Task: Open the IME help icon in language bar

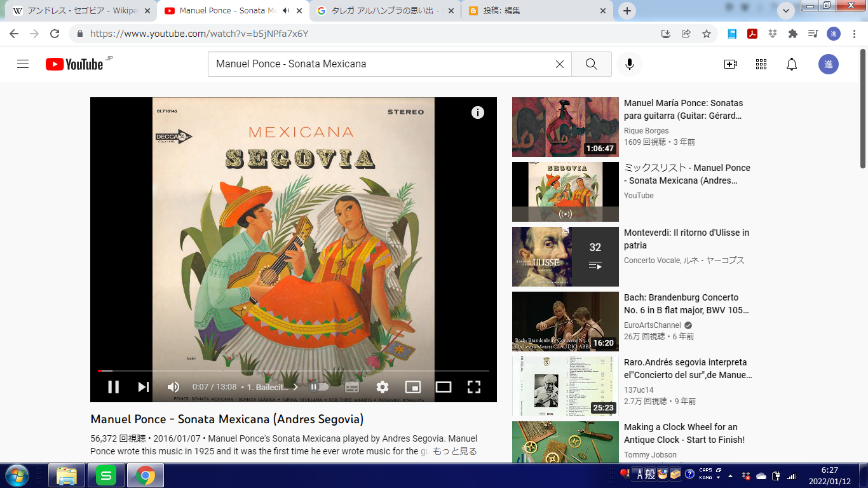Action: [x=689, y=474]
